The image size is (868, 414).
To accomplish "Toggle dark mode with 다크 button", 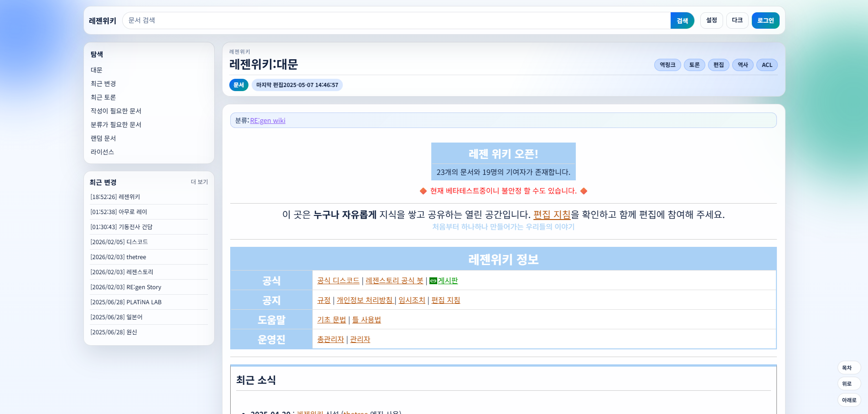I will (737, 20).
